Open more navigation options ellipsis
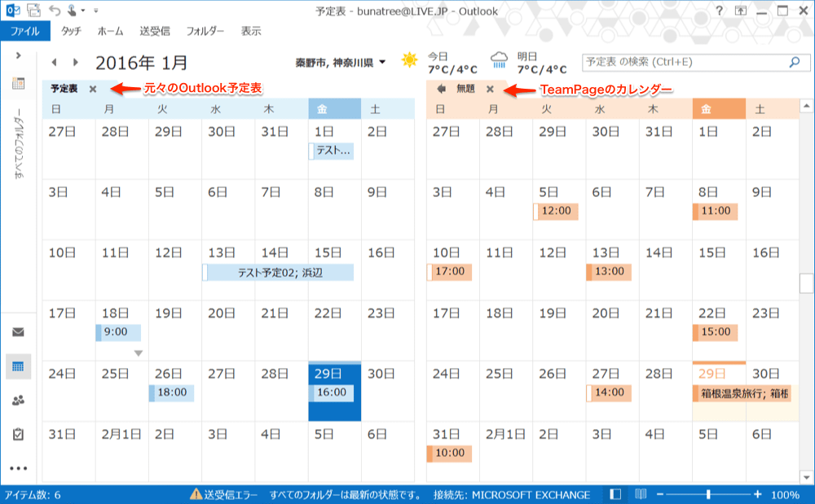815x504 pixels. click(x=18, y=469)
